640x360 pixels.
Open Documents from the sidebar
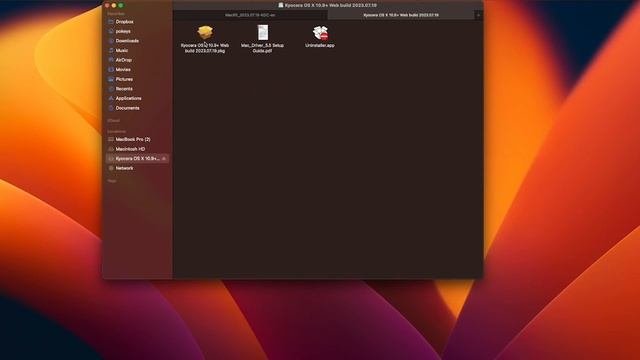[x=127, y=108]
